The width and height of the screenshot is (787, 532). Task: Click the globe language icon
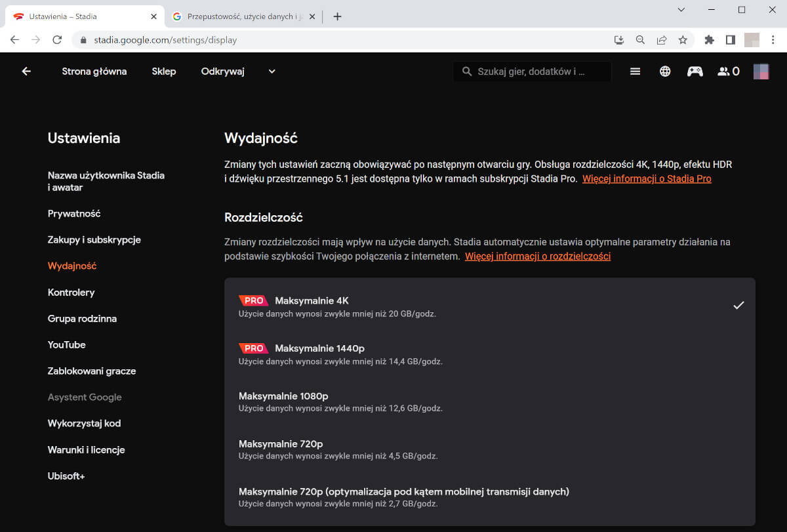665,72
